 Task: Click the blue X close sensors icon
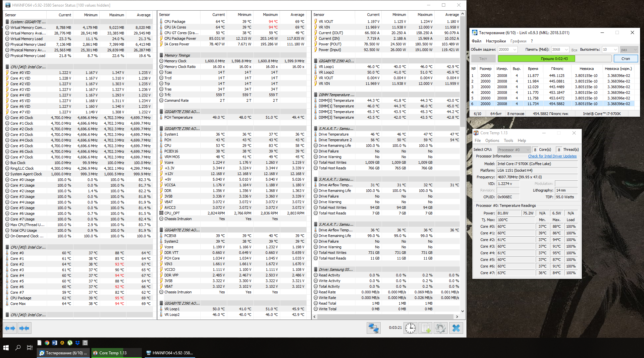[x=456, y=328]
